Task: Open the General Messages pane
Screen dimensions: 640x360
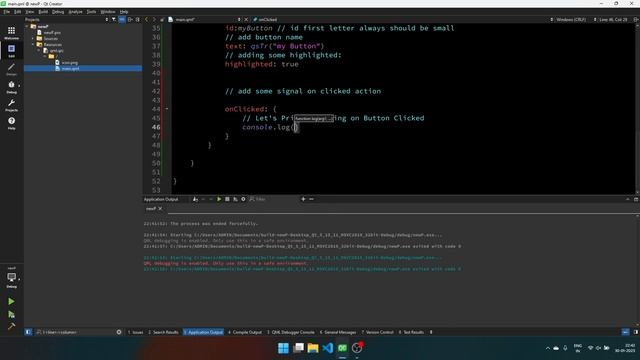Action: click(338, 332)
